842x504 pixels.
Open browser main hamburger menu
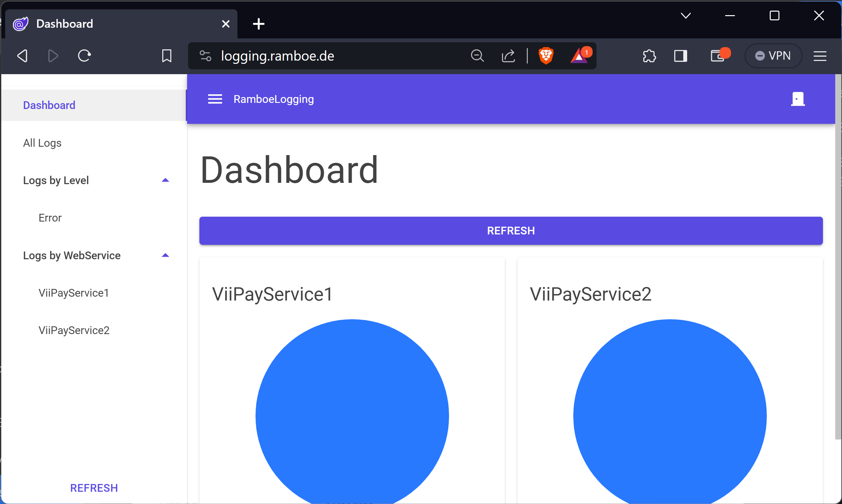[x=820, y=56]
